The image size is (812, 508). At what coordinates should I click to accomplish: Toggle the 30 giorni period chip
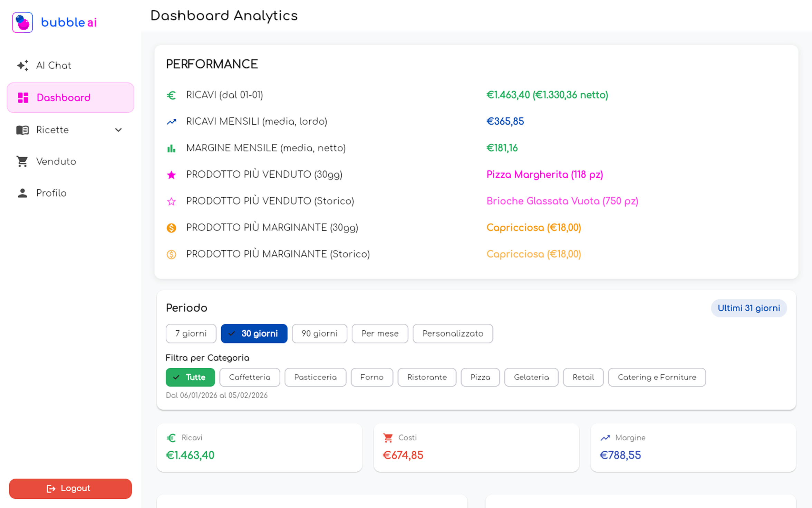click(x=254, y=333)
